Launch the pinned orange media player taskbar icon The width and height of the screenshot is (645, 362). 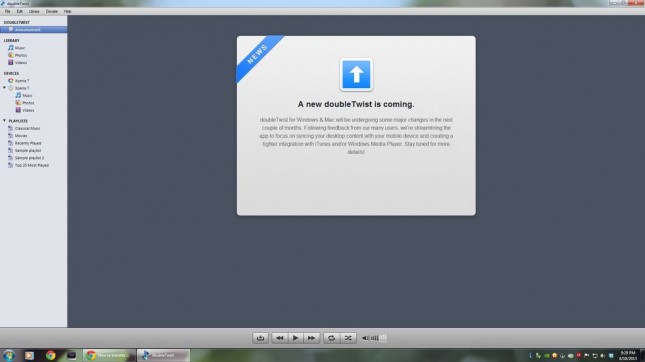tap(29, 355)
